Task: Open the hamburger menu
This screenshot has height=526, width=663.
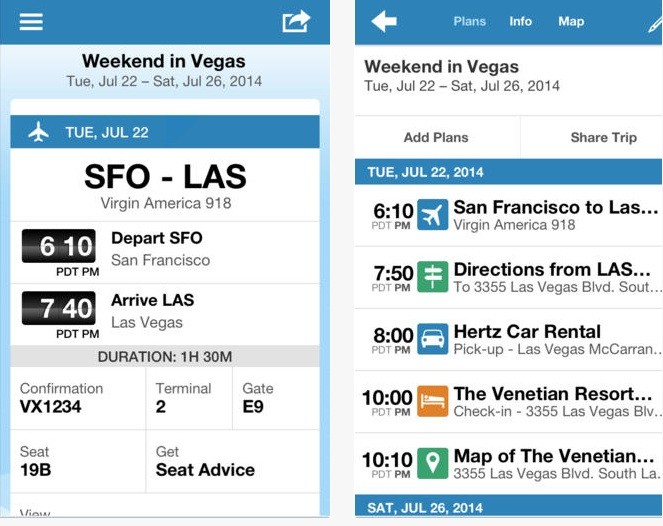Action: [x=31, y=20]
